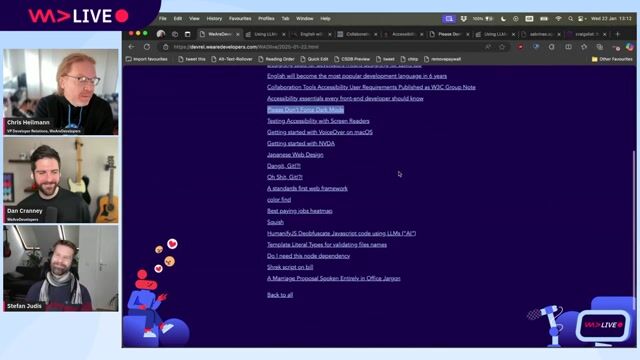Open the Wi-Fi status icon
The height and width of the screenshot is (360, 640).
[x=558, y=19]
